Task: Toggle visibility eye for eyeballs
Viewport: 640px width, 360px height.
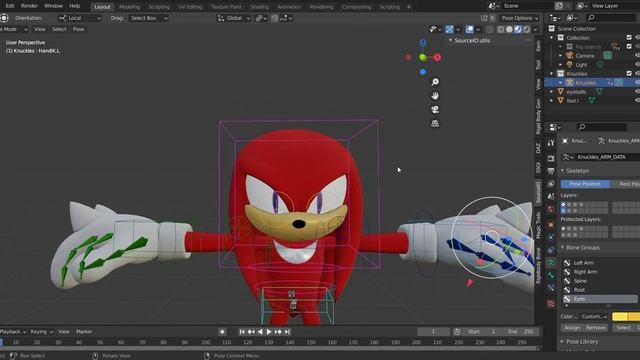Action: tap(637, 91)
